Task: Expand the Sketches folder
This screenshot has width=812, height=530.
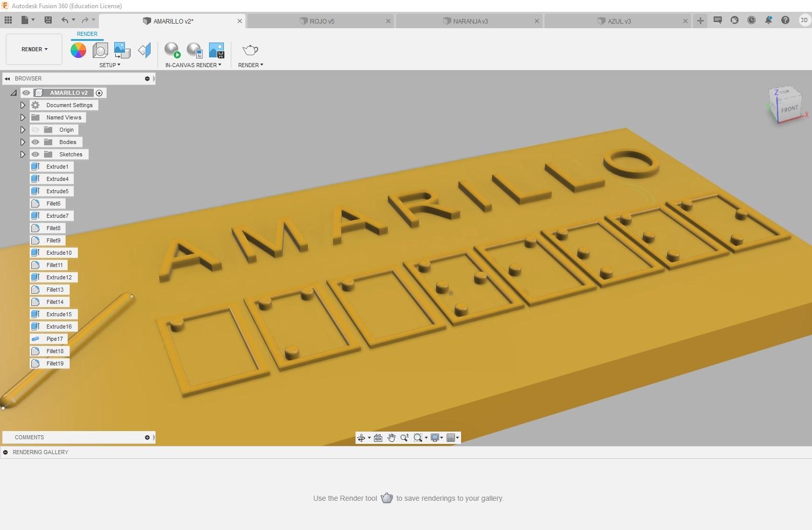Action: [23, 154]
